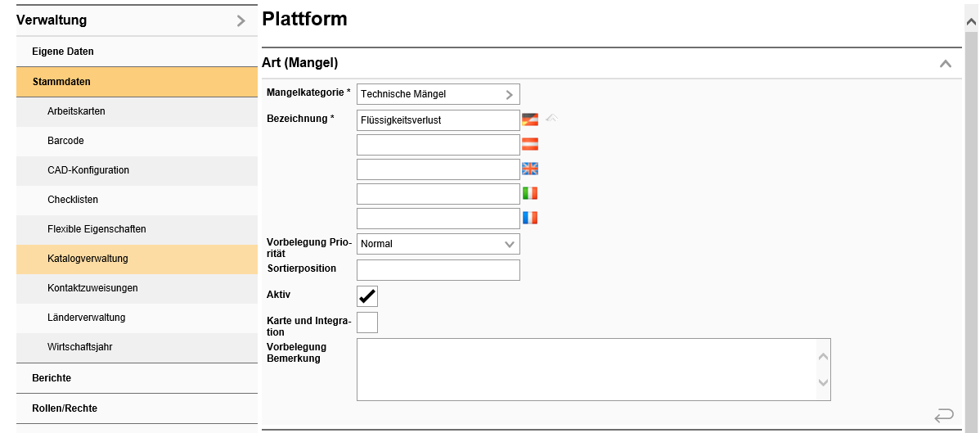The width and height of the screenshot is (980, 433).
Task: Open the Berichte section
Action: pyautogui.click(x=52, y=378)
